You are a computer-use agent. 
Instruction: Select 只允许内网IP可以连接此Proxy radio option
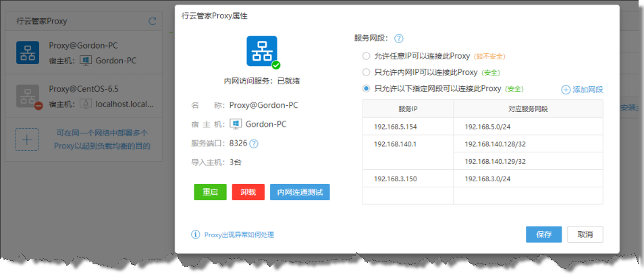coord(366,72)
